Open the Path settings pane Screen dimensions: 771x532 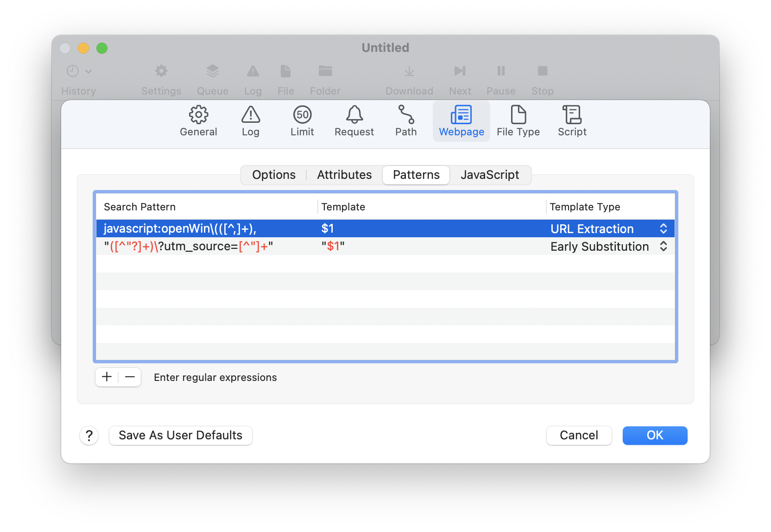click(406, 121)
